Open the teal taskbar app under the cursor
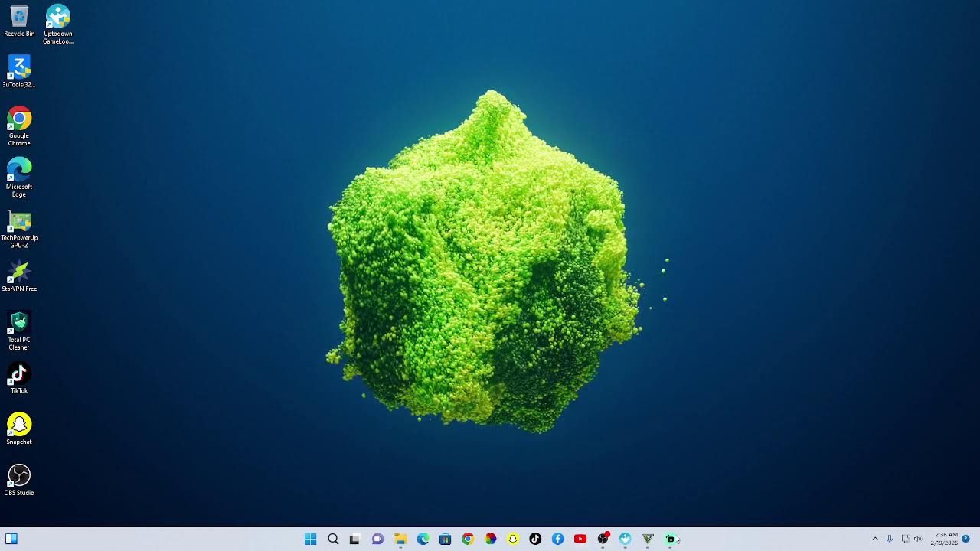The image size is (980, 551). [671, 539]
